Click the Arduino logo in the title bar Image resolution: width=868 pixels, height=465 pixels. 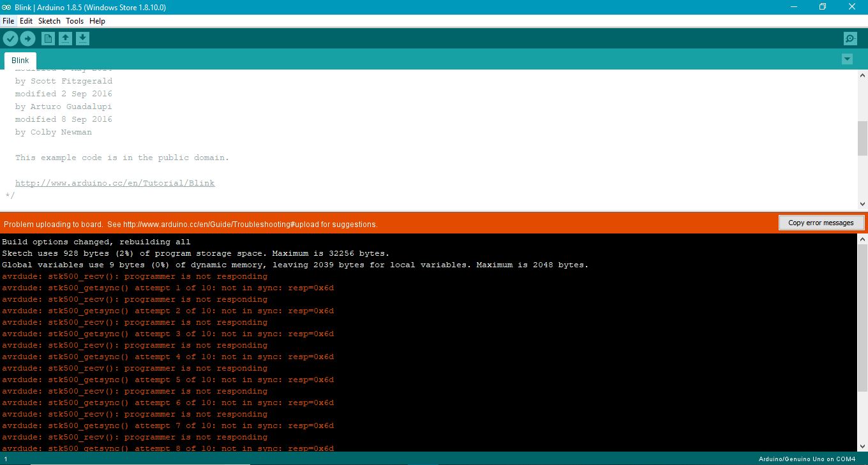tap(7, 7)
